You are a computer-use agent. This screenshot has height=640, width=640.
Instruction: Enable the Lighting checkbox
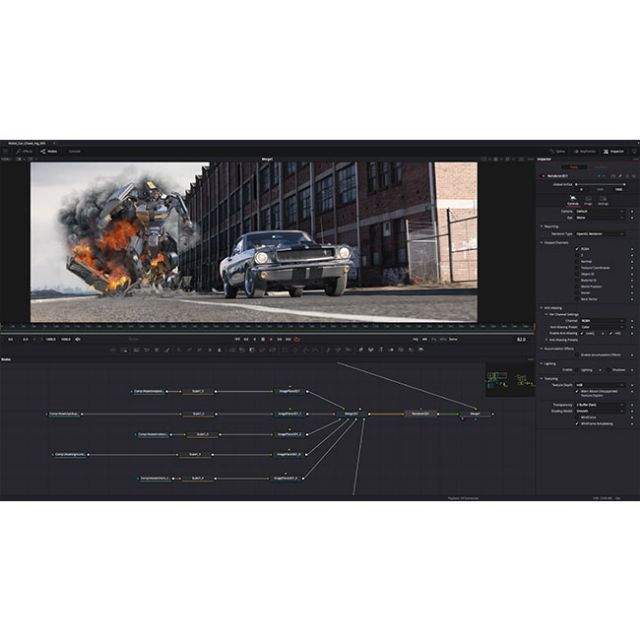pyautogui.click(x=577, y=370)
